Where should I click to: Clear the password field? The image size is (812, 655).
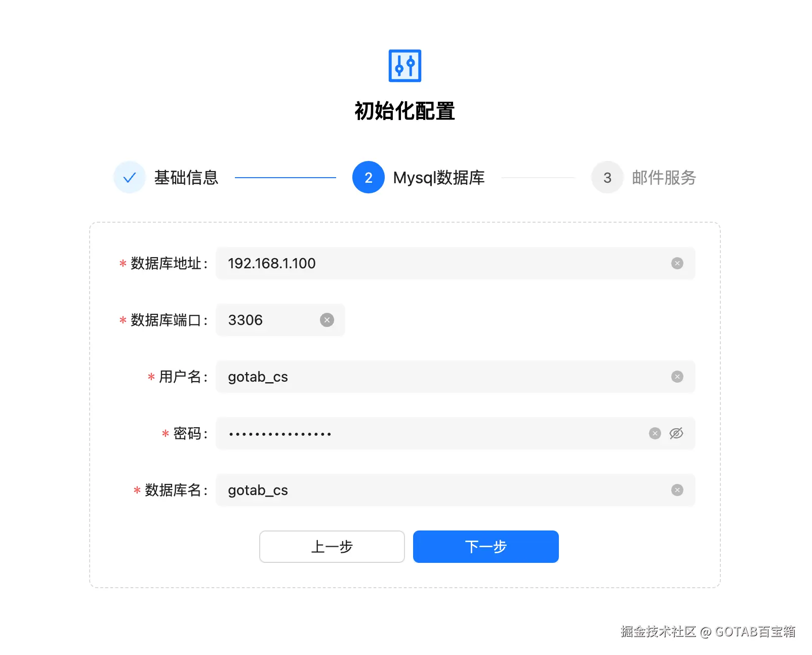(655, 433)
